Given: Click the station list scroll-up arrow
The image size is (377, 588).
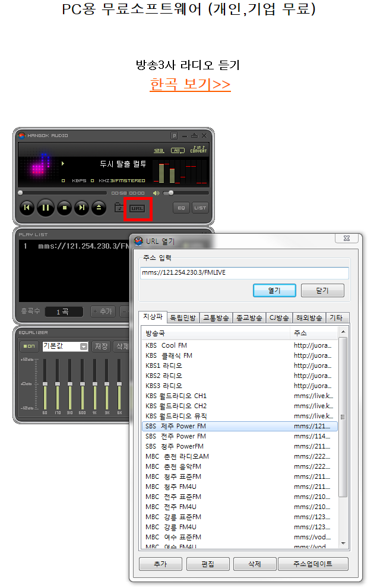Looking at the screenshot, I should 343,332.
